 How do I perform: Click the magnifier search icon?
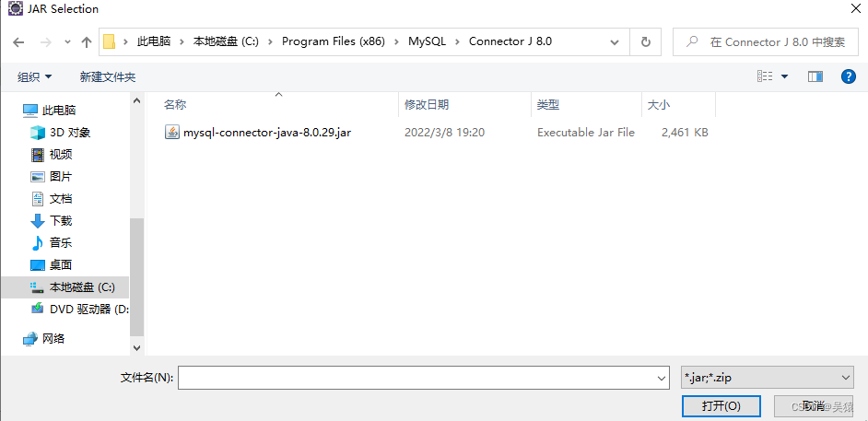click(692, 41)
